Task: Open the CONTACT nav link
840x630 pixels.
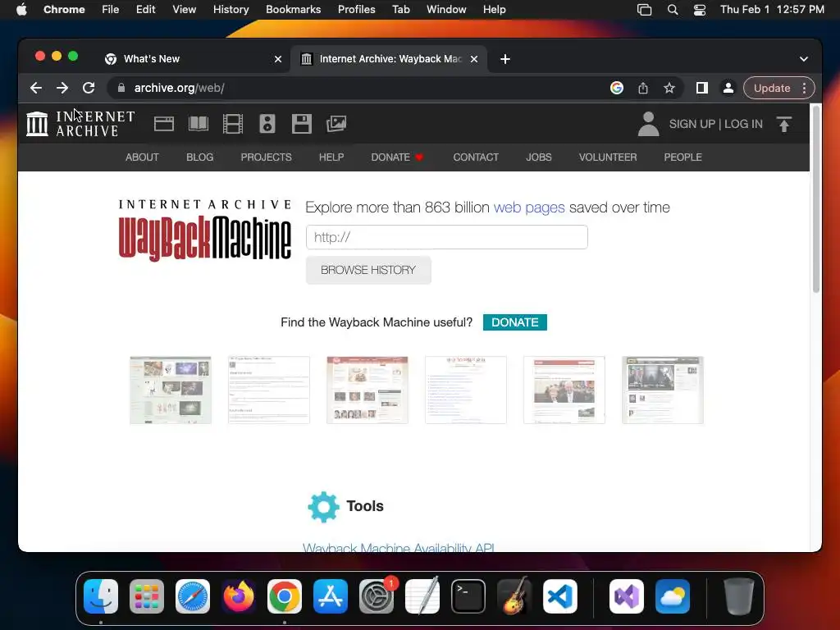Action: tap(476, 157)
